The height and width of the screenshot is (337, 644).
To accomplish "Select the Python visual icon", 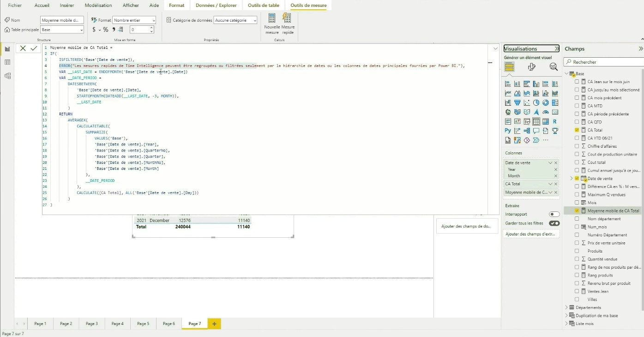I will pyautogui.click(x=508, y=131).
